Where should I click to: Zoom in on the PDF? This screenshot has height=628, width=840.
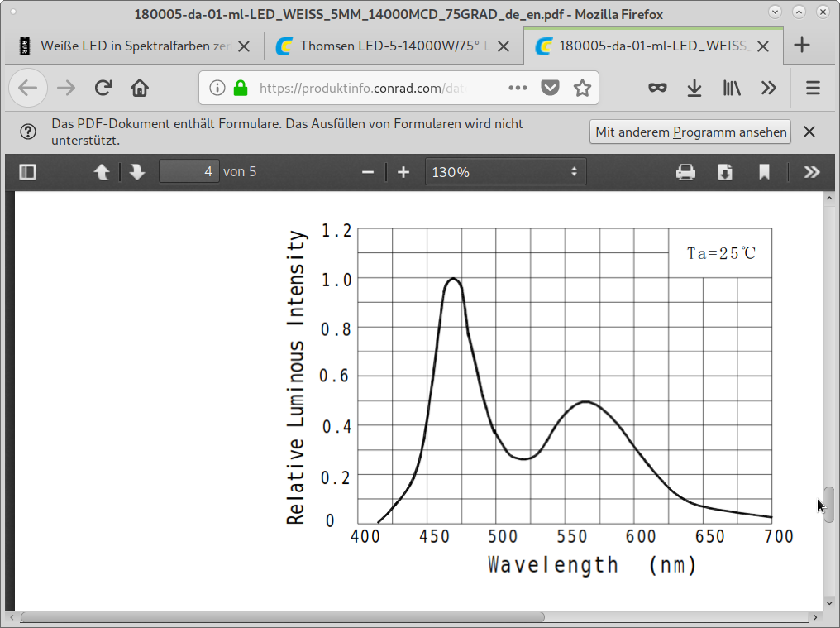point(403,172)
